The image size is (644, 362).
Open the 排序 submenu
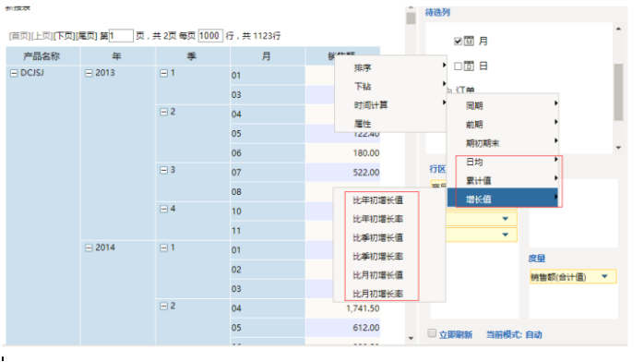(x=390, y=67)
